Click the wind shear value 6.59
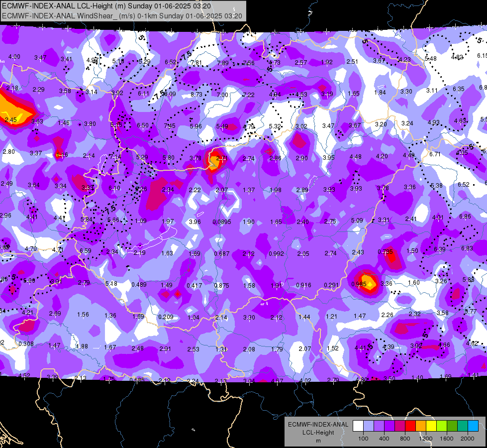 86,250
